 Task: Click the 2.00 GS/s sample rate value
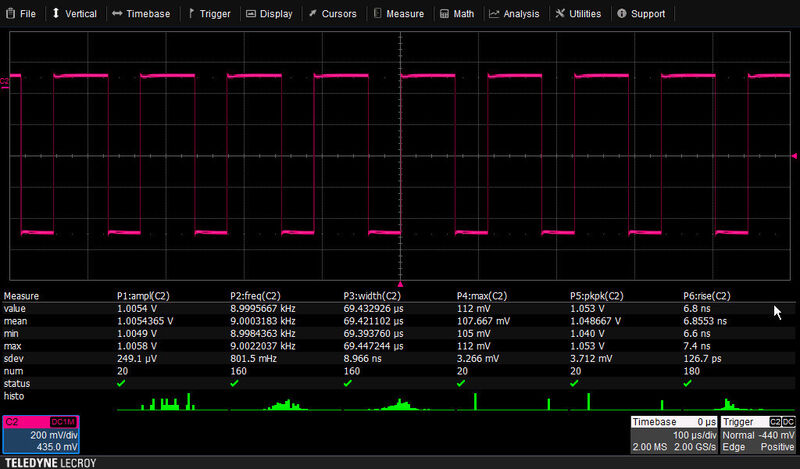tap(695, 447)
